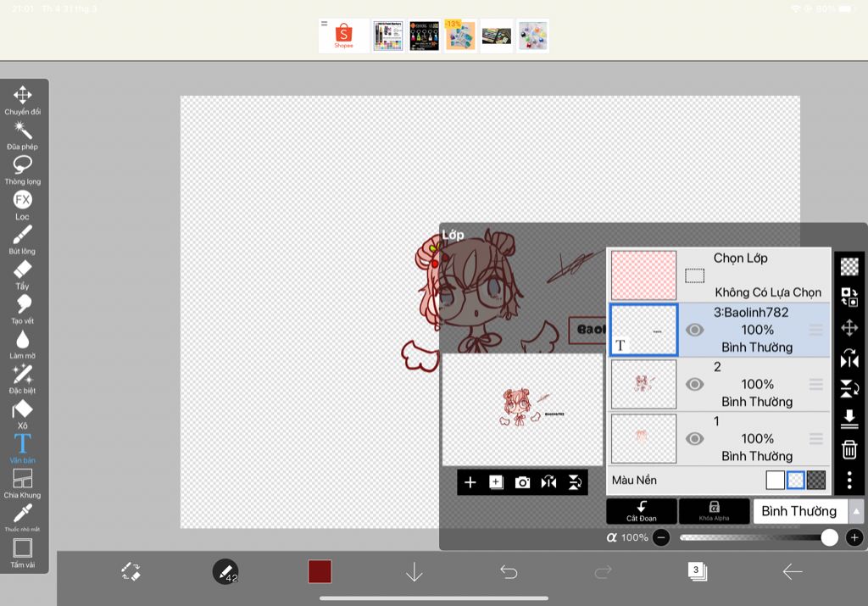This screenshot has width=868, height=606.
Task: Open the last ad thumbnail in banner
Action: pos(532,36)
